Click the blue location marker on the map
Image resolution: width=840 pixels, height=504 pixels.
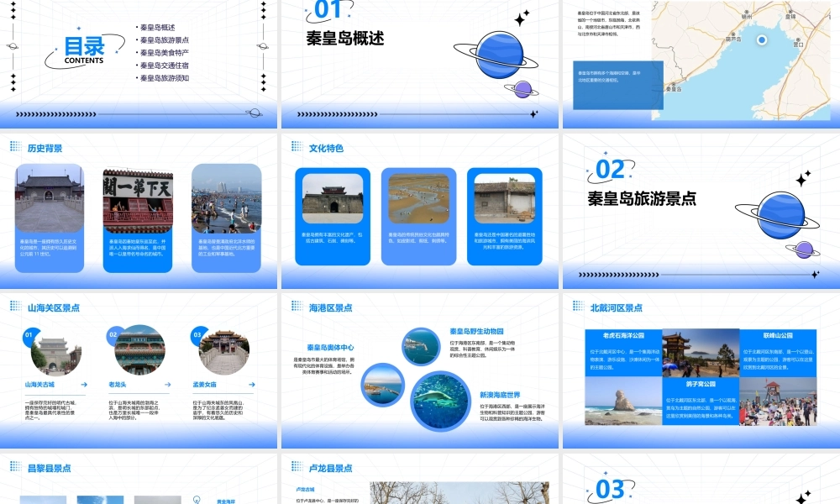[762, 39]
